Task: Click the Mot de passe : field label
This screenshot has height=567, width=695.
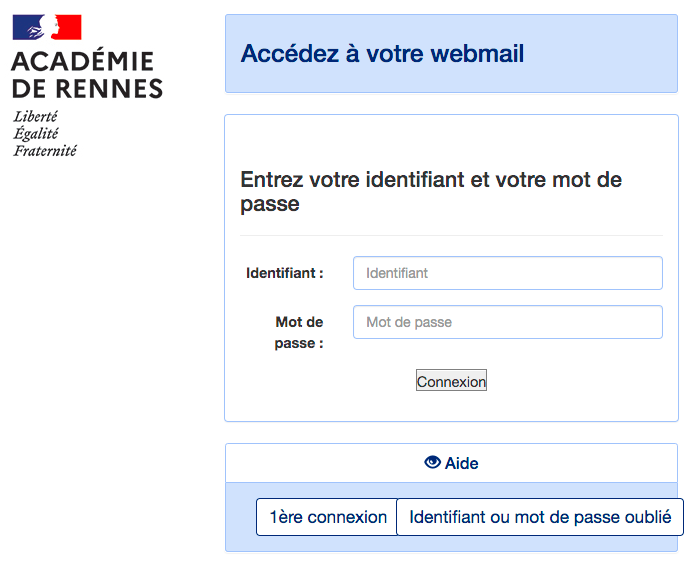Action: (x=299, y=332)
